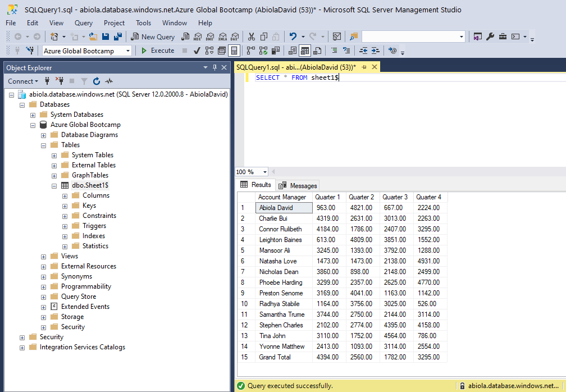
Task: Pin the Object Explorer panel with auto-hide
Action: tap(214, 67)
